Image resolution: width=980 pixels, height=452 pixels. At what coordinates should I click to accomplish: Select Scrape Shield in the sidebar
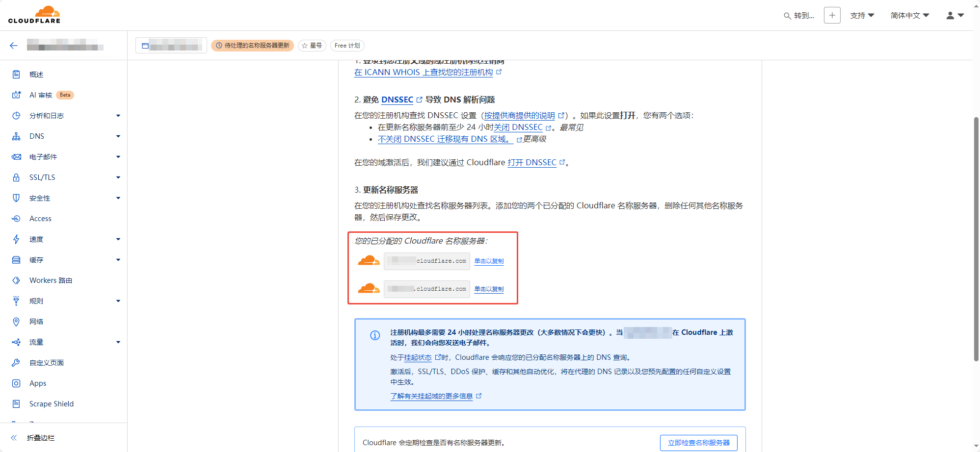[52, 404]
